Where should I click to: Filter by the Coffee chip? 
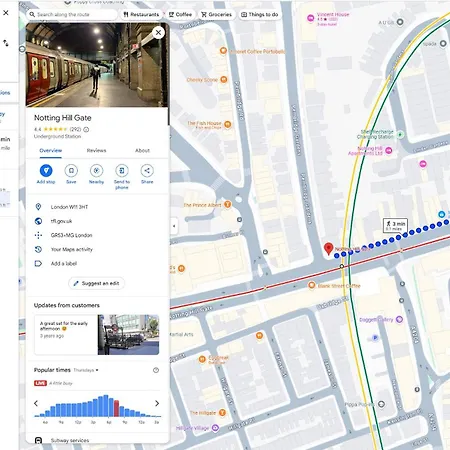coord(180,14)
